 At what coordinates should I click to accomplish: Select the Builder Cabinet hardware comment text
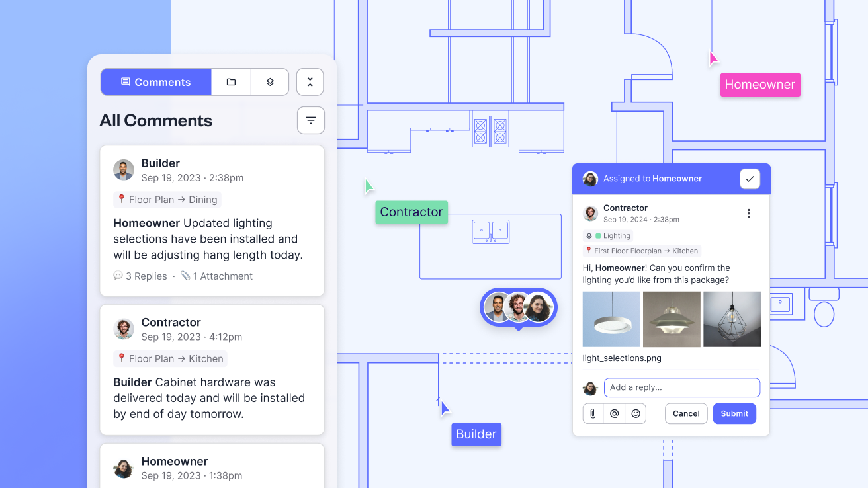click(x=209, y=398)
